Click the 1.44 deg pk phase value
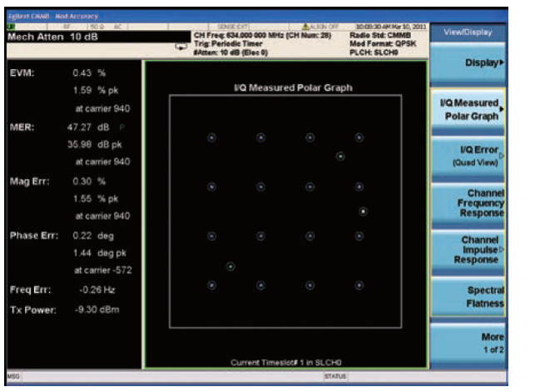Screen dimensions: 540x392 tap(100, 253)
